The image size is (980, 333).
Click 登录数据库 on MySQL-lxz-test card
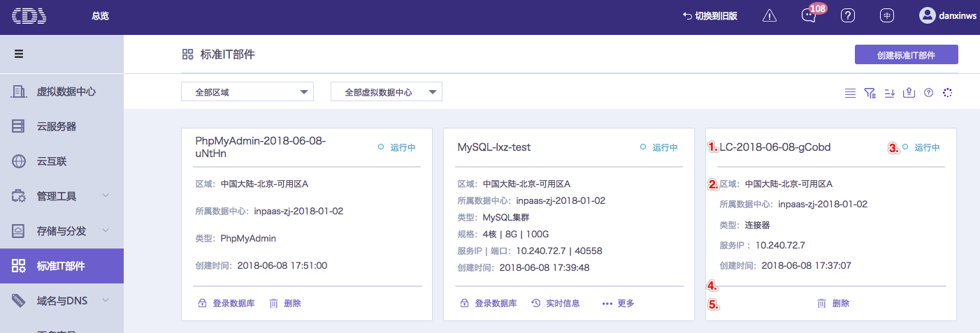click(496, 303)
